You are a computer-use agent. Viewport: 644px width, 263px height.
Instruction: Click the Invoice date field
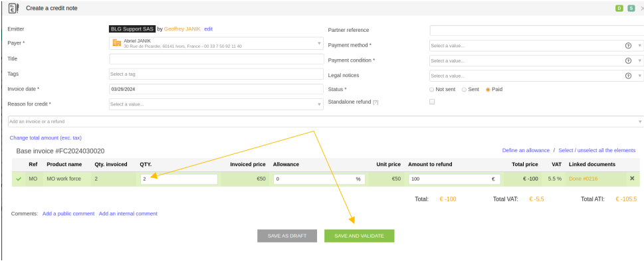(x=217, y=89)
